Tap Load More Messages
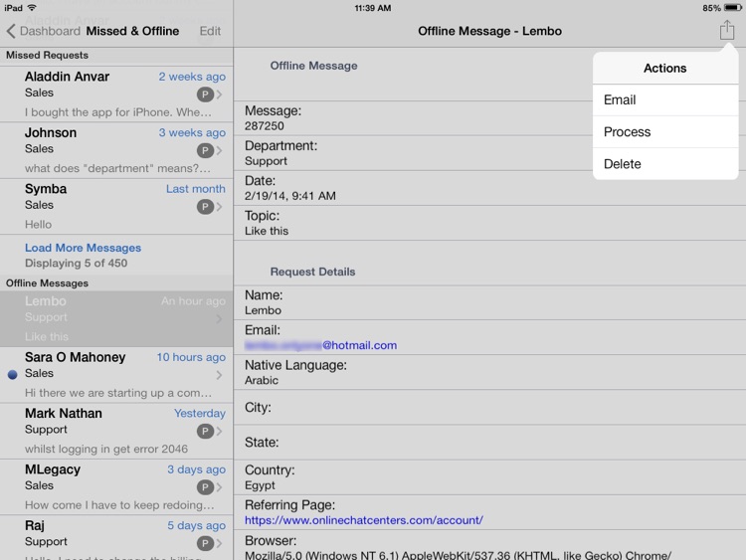 [83, 248]
